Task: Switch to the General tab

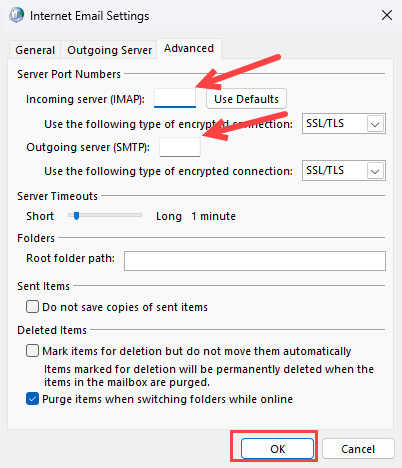Action: coord(35,50)
